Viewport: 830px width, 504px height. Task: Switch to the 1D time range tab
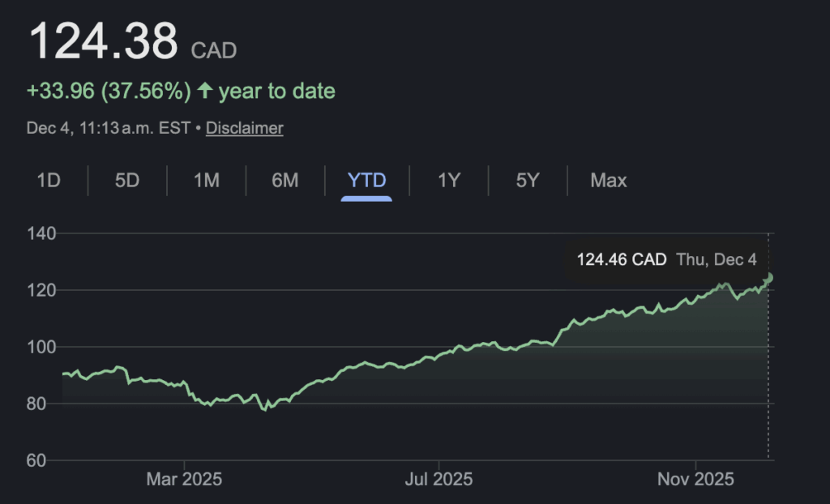[49, 180]
